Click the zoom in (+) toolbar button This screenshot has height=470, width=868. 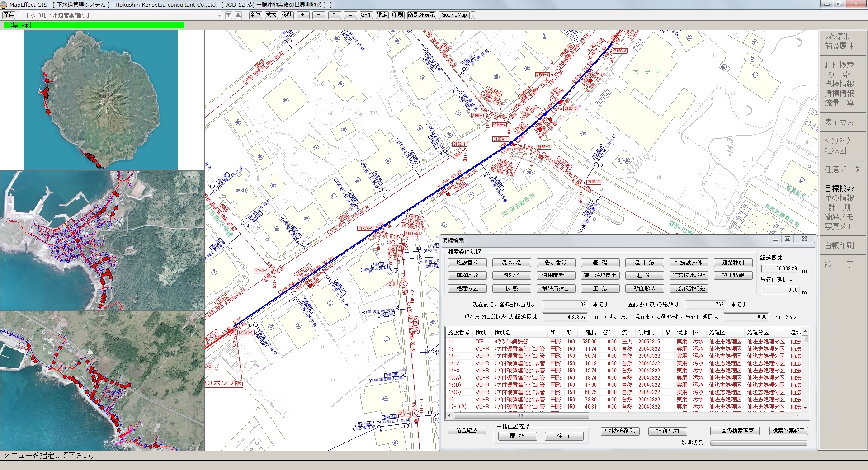302,15
